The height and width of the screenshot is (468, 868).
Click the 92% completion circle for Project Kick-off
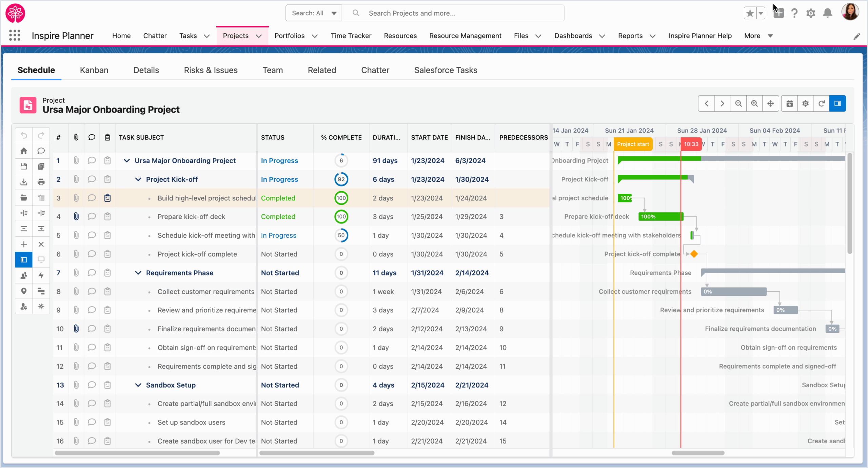click(341, 179)
